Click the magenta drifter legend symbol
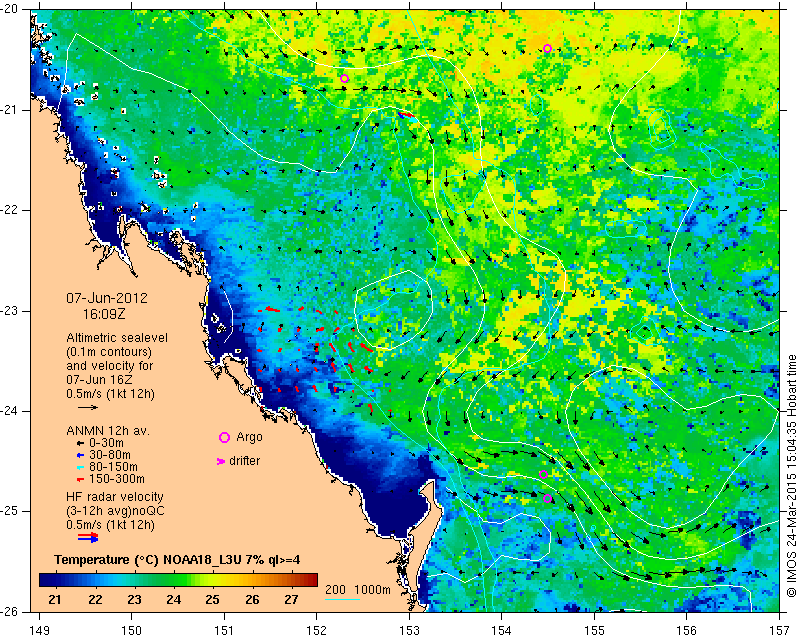Viewport: 800px width, 640px height. (221, 461)
